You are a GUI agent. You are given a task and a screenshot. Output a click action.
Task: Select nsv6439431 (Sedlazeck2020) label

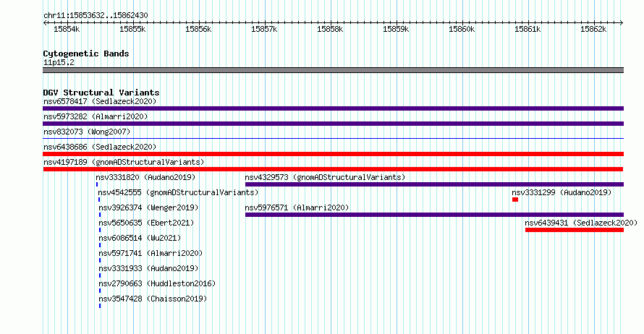click(581, 223)
